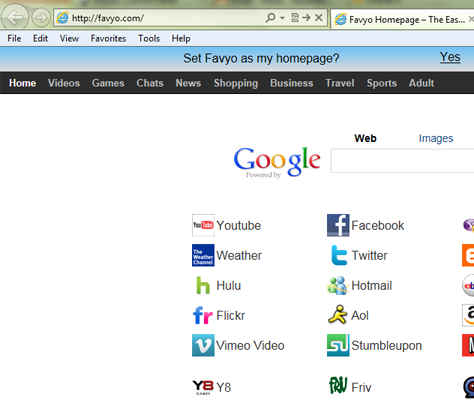Open the Weather text link
The width and height of the screenshot is (474, 400).
[239, 256]
